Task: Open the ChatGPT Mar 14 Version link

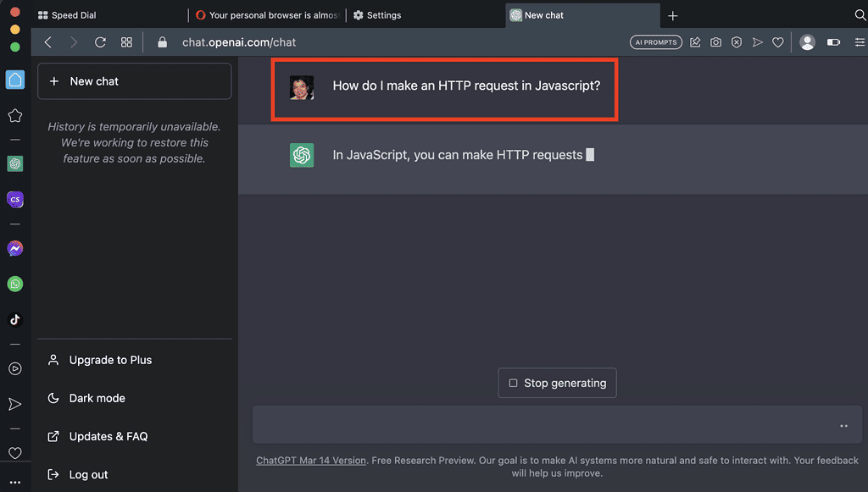Action: [310, 460]
